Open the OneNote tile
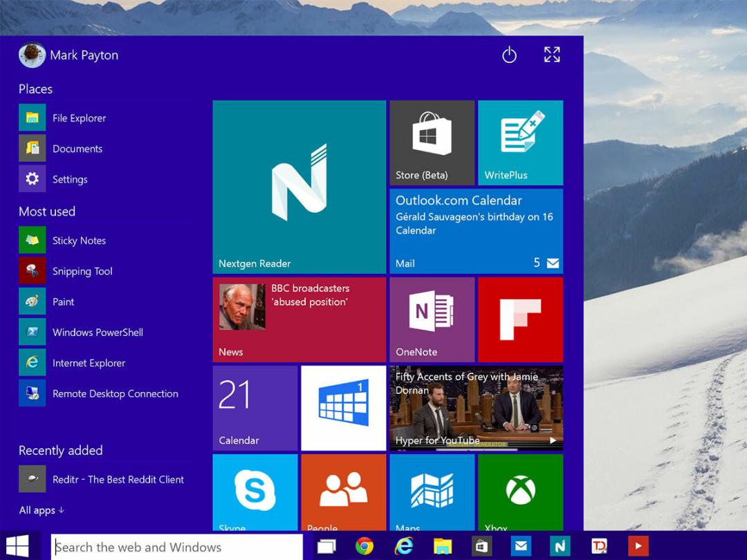 click(x=432, y=319)
